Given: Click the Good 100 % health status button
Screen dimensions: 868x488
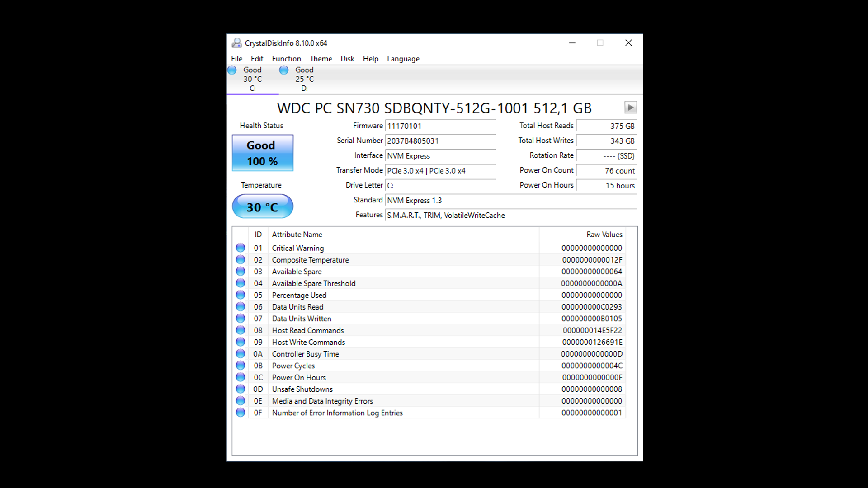Looking at the screenshot, I should [x=262, y=153].
